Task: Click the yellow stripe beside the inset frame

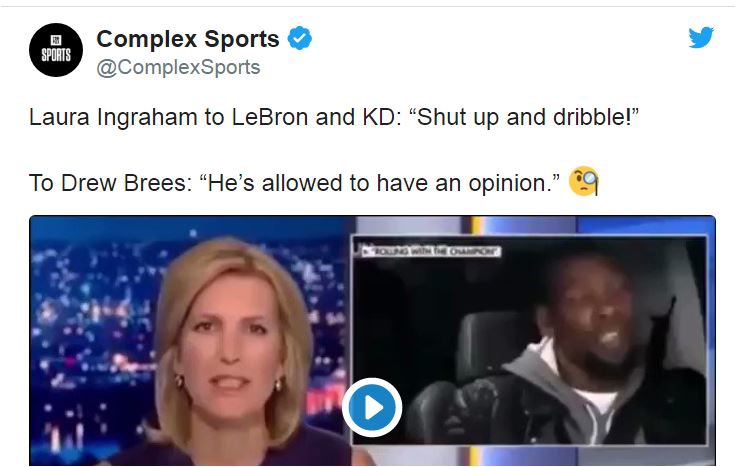Action: (x=476, y=225)
